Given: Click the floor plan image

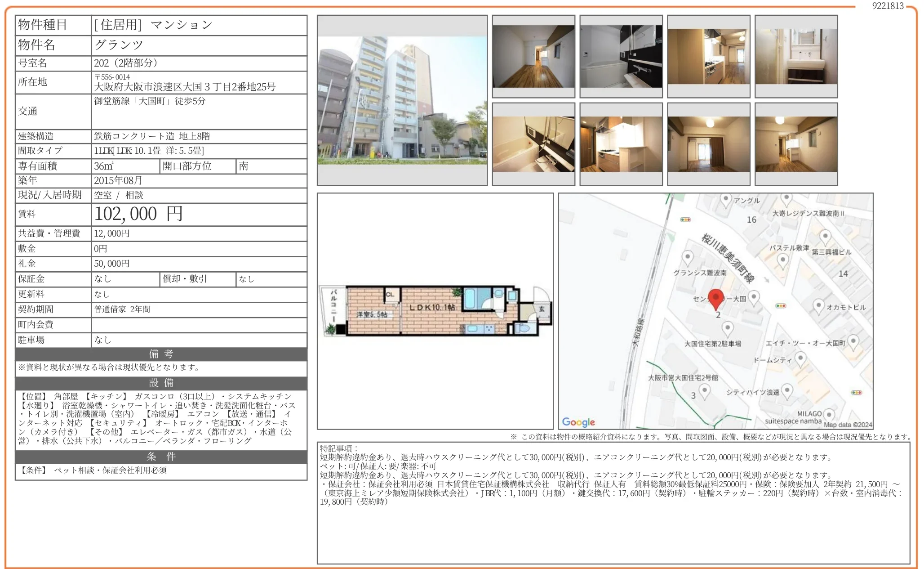Looking at the screenshot, I should (x=435, y=311).
